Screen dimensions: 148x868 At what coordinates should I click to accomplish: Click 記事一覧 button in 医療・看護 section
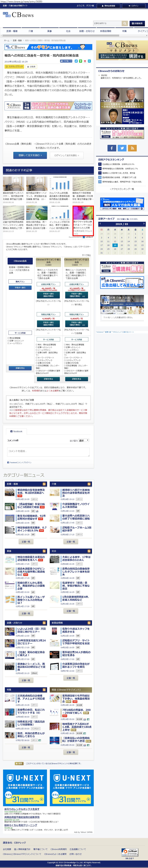pyautogui.click(x=26, y=542)
